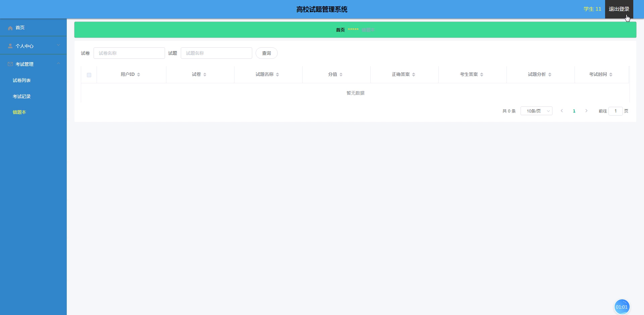Collapse the 考试管理 submenu chevron
The image size is (644, 315).
click(58, 63)
